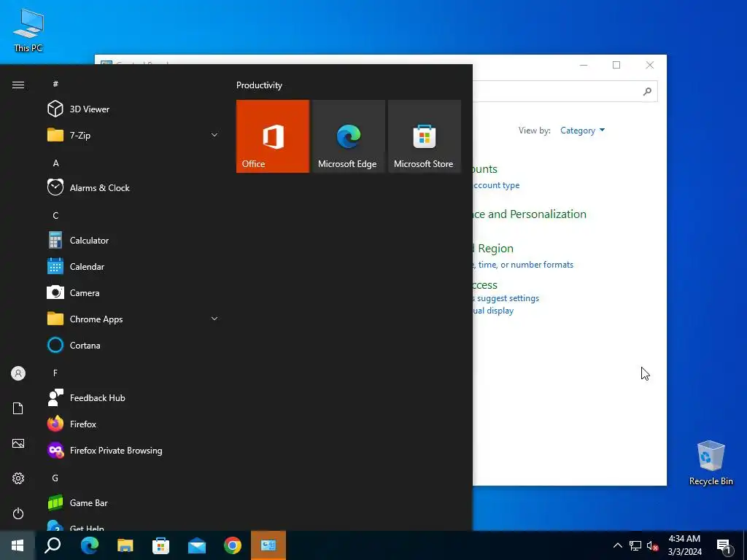Open Firefox Private Browsing
The height and width of the screenshot is (560, 747).
[x=133, y=451]
